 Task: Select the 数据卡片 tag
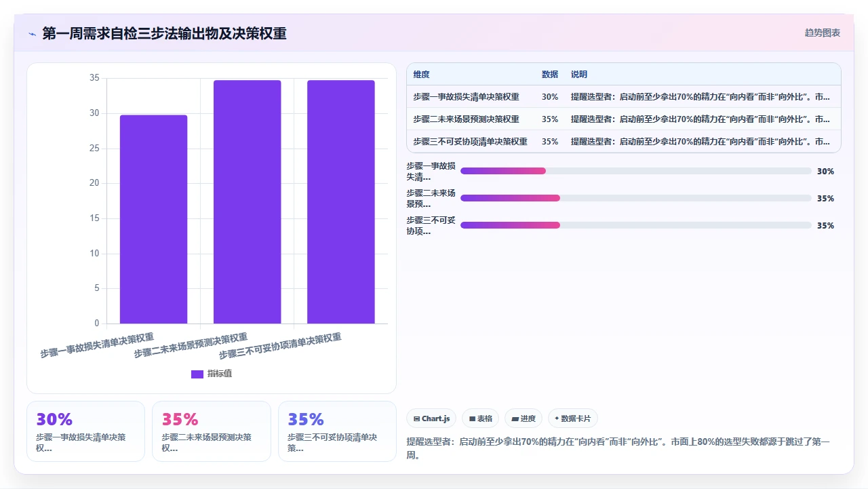click(573, 418)
